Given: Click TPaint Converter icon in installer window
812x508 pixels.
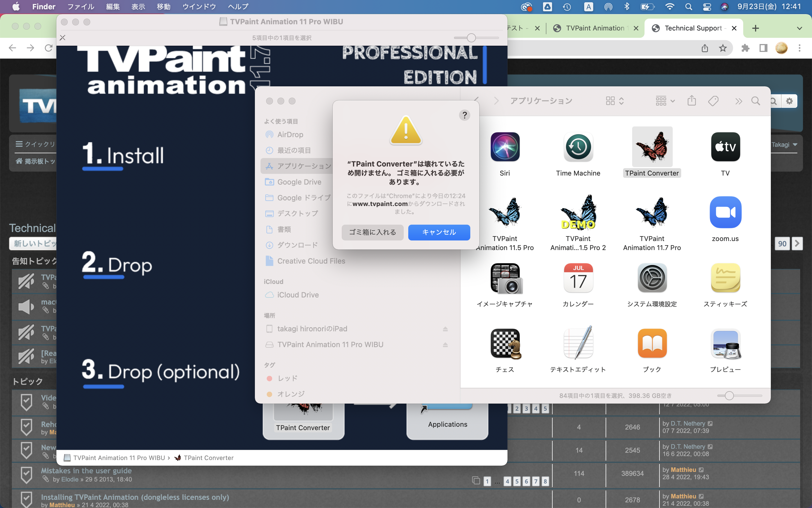Looking at the screenshot, I should point(303,413).
